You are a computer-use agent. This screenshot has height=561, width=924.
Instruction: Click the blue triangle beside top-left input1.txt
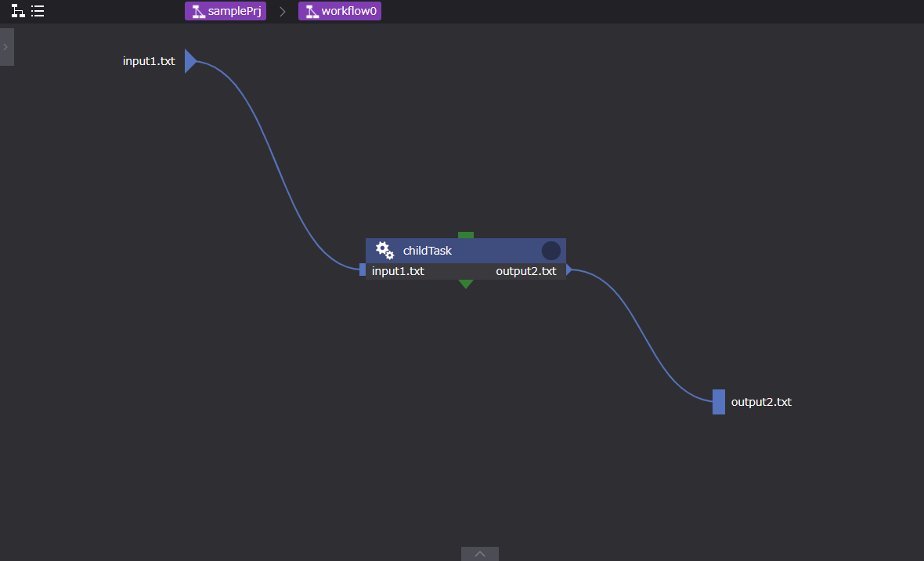point(190,61)
